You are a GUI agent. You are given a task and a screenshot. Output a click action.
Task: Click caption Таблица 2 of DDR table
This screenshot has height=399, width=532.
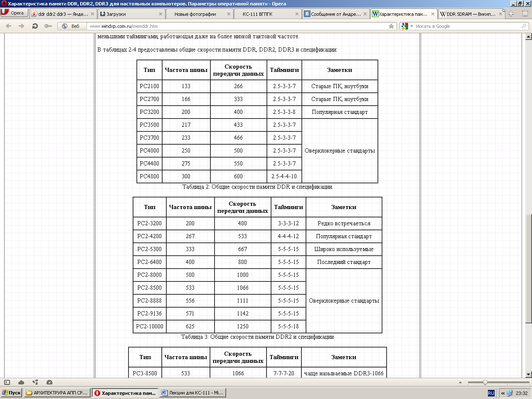[x=257, y=187]
